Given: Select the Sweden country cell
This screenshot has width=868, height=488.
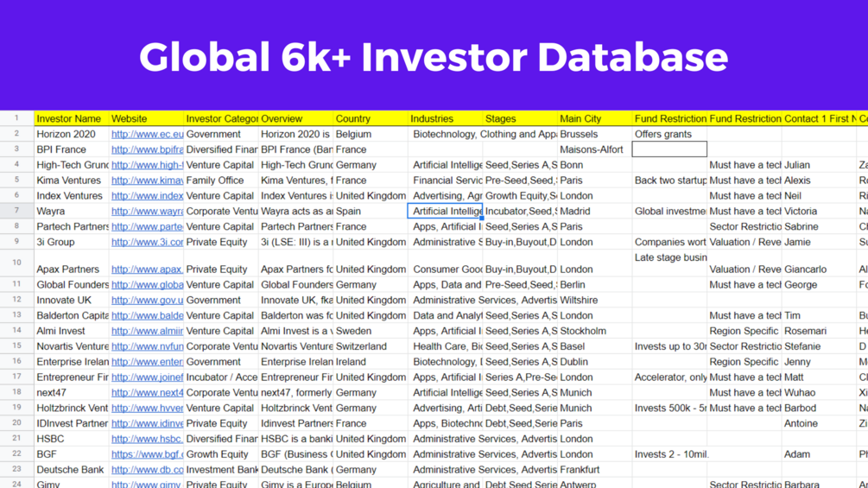Looking at the screenshot, I should (x=371, y=331).
